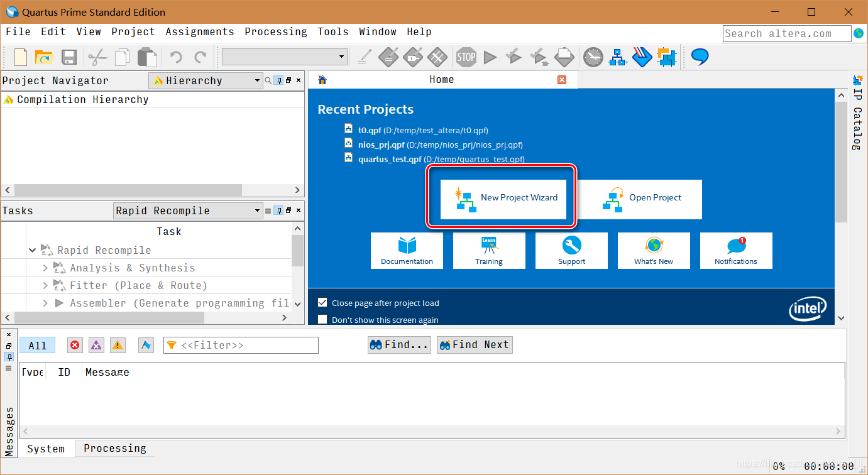868x475 pixels.
Task: Switch to the System messages tab
Action: click(x=46, y=449)
